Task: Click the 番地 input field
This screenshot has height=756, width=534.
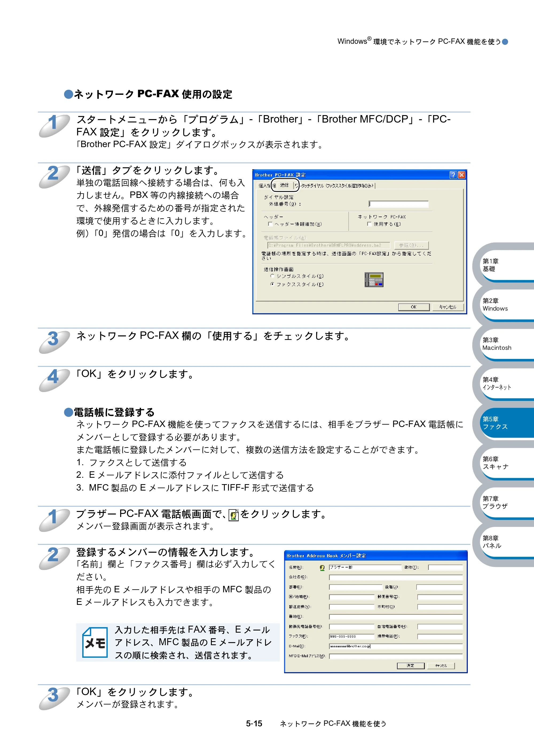Action: tap(396, 617)
